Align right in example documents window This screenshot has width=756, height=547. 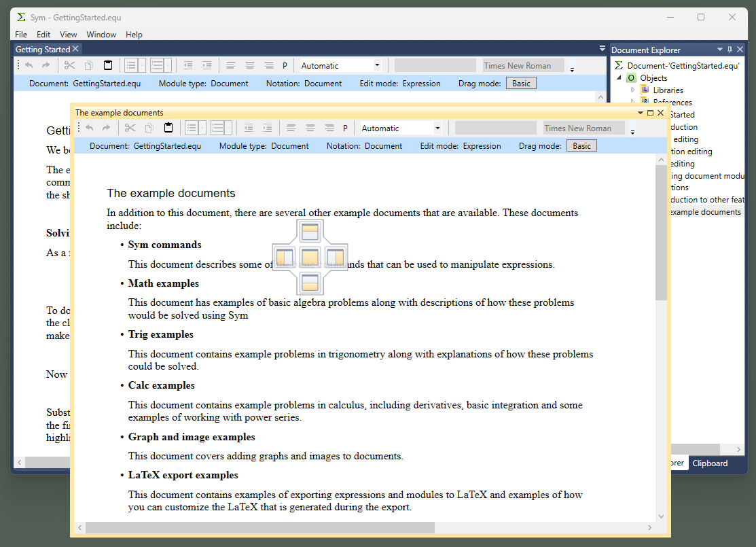[x=329, y=128]
